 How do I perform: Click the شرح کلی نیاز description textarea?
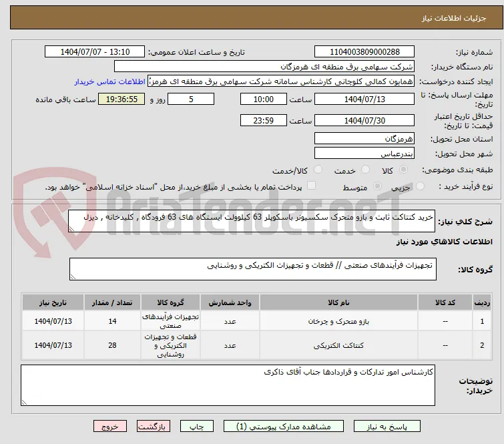click(252, 221)
